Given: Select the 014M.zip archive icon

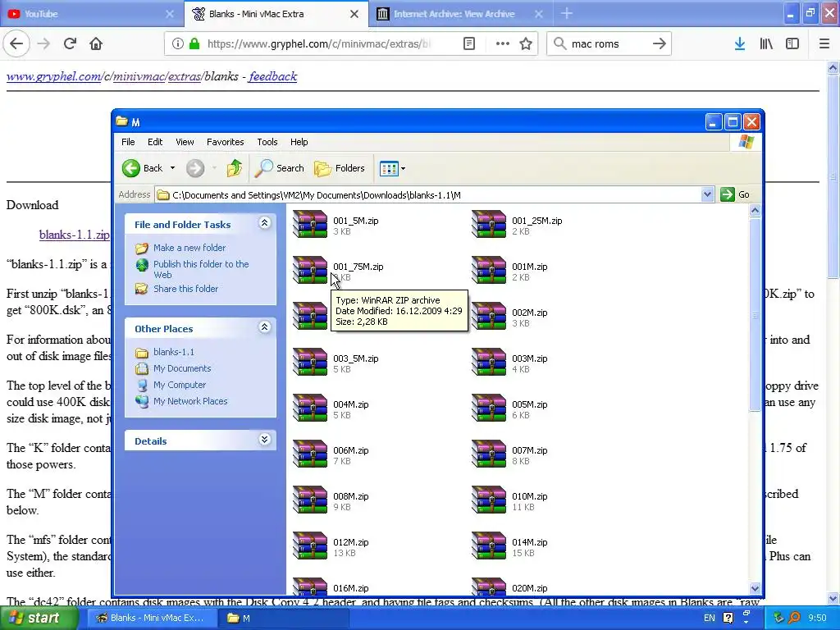Looking at the screenshot, I should (489, 546).
